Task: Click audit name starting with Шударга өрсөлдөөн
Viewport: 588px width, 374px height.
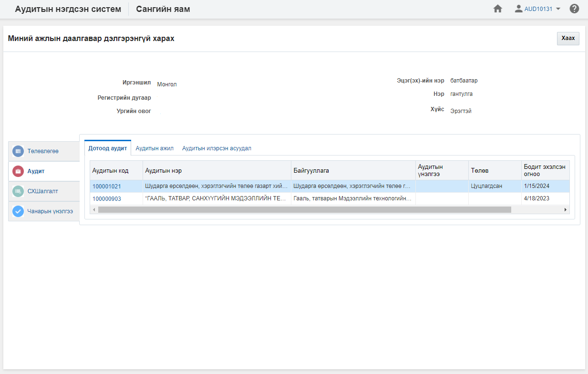Action: [217, 186]
